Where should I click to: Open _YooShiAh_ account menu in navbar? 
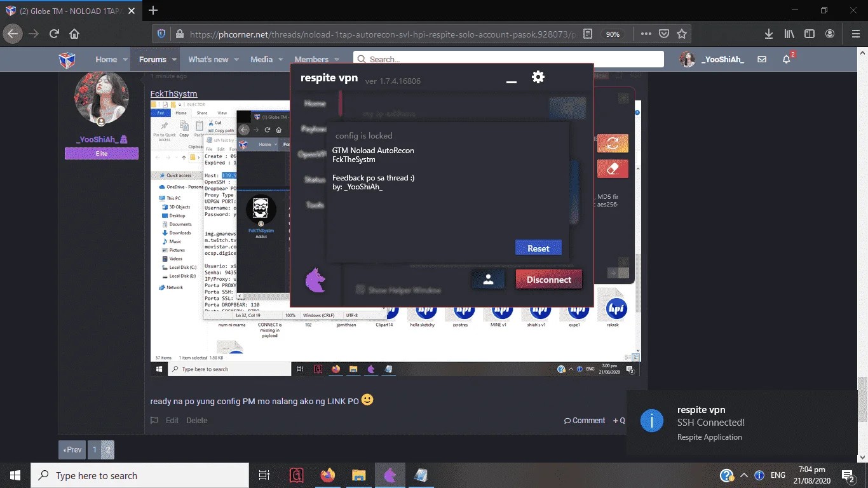[x=712, y=59]
